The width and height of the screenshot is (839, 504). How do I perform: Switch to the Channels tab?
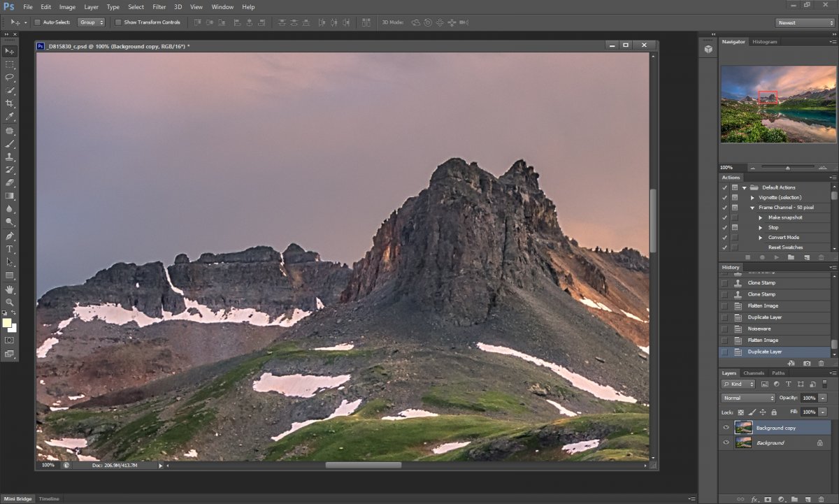pyautogui.click(x=754, y=373)
